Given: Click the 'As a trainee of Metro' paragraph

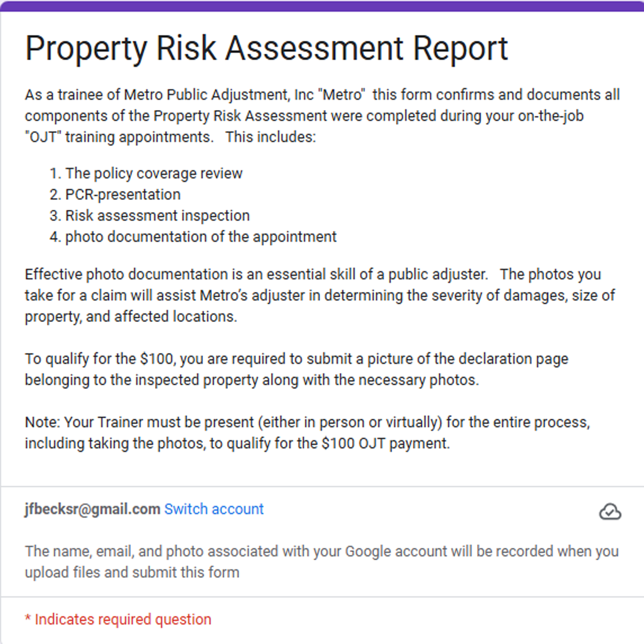Looking at the screenshot, I should tap(322, 115).
